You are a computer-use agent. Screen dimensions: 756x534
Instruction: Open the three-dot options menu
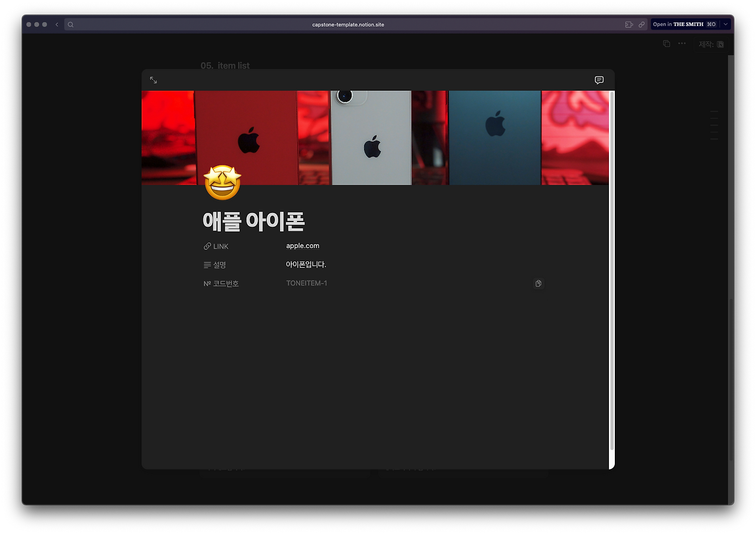(x=682, y=43)
